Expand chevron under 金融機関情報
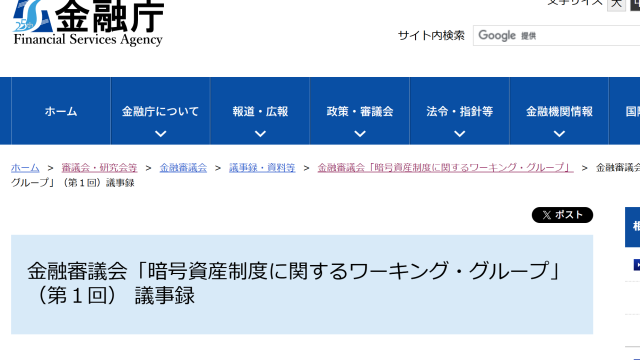This screenshot has height=360, width=640. point(559,133)
